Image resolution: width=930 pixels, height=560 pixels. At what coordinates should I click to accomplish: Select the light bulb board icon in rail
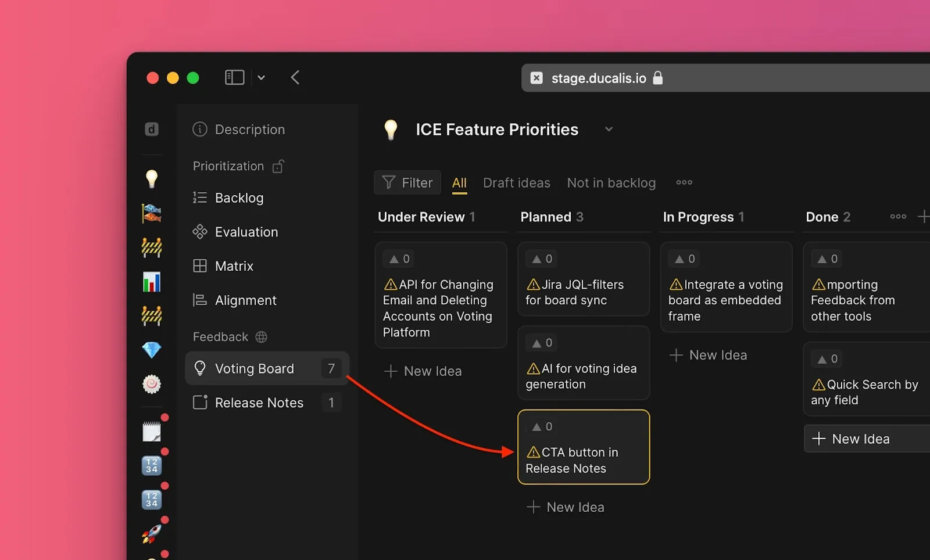[x=152, y=178]
